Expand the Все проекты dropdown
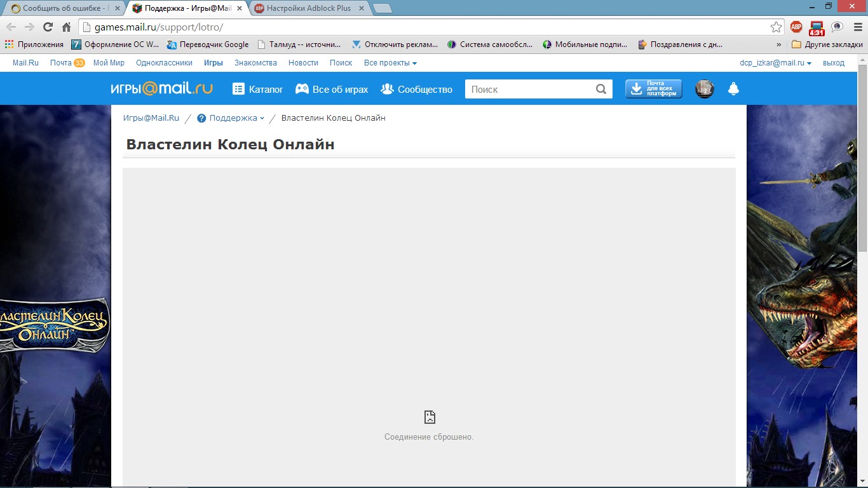This screenshot has height=488, width=868. pyautogui.click(x=390, y=63)
